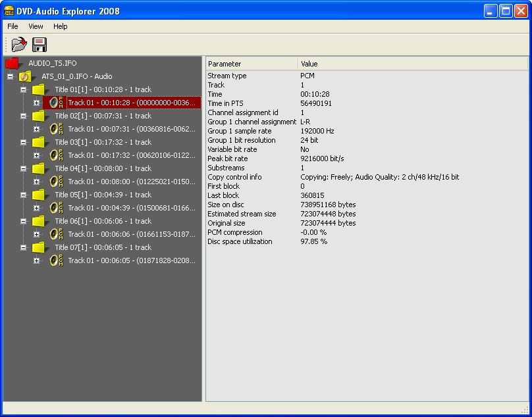Click the Save floppy disk toolbar icon
This screenshot has width=532, height=417.
point(40,45)
